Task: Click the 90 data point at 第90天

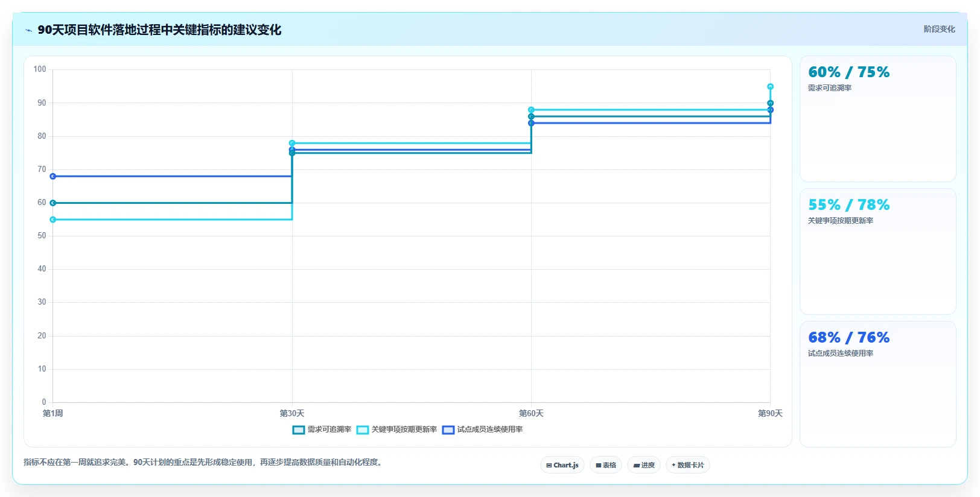Action: click(x=770, y=103)
